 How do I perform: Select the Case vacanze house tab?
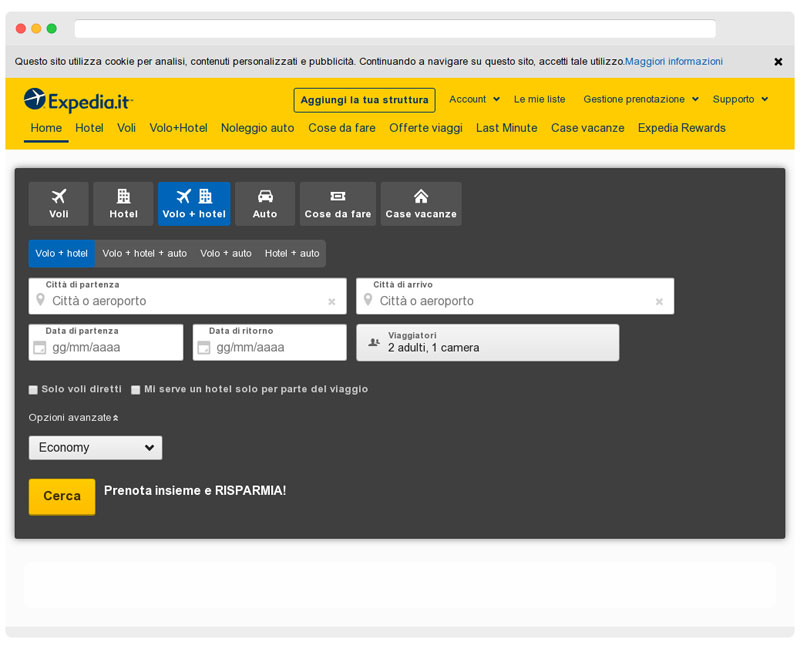pyautogui.click(x=421, y=204)
